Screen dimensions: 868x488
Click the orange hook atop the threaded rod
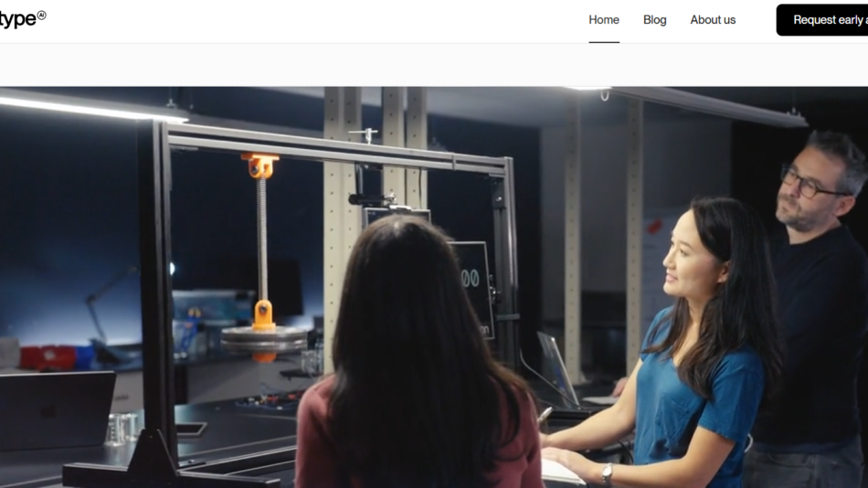point(260,165)
